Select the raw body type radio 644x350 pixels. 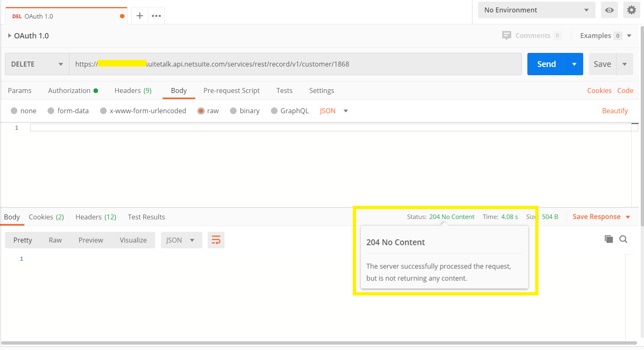(x=201, y=111)
